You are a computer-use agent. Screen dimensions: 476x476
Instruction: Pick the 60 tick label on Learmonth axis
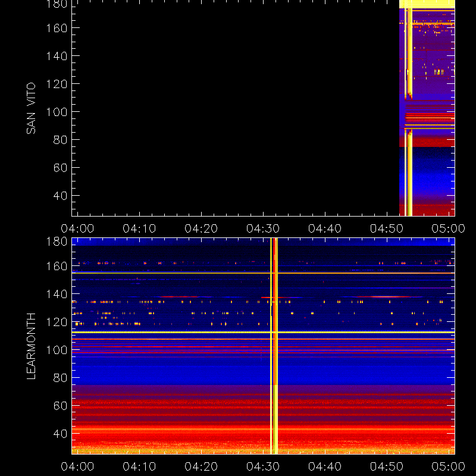click(60, 406)
